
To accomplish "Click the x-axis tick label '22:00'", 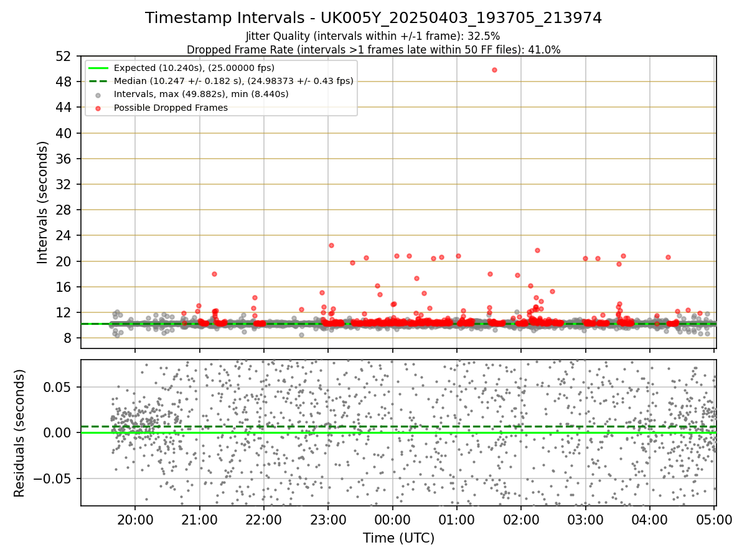I will coord(264,520).
